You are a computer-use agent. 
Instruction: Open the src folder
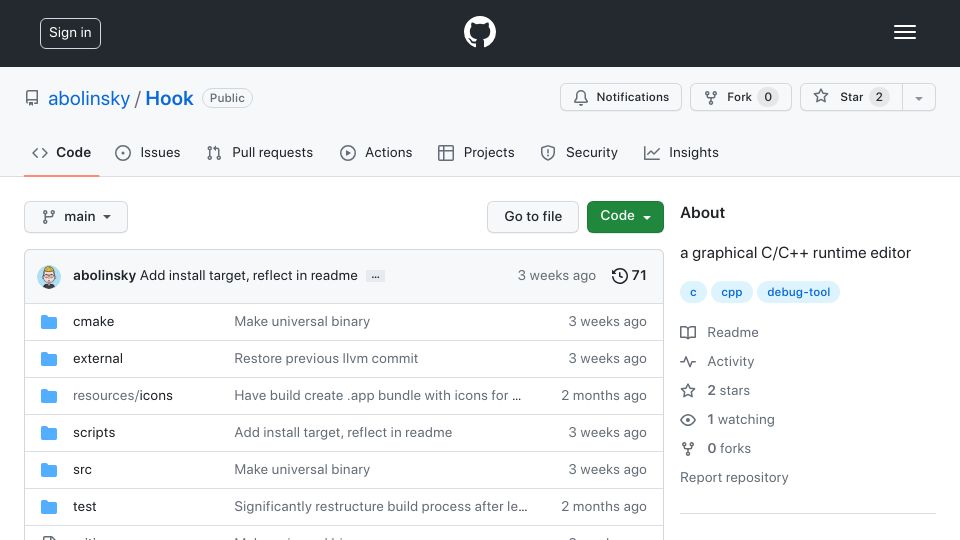(x=82, y=470)
